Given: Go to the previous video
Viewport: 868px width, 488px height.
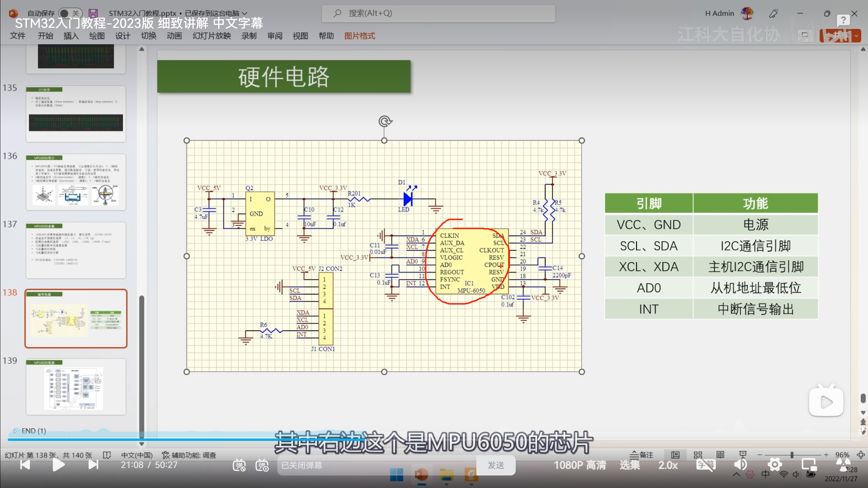Looking at the screenshot, I should (25, 465).
